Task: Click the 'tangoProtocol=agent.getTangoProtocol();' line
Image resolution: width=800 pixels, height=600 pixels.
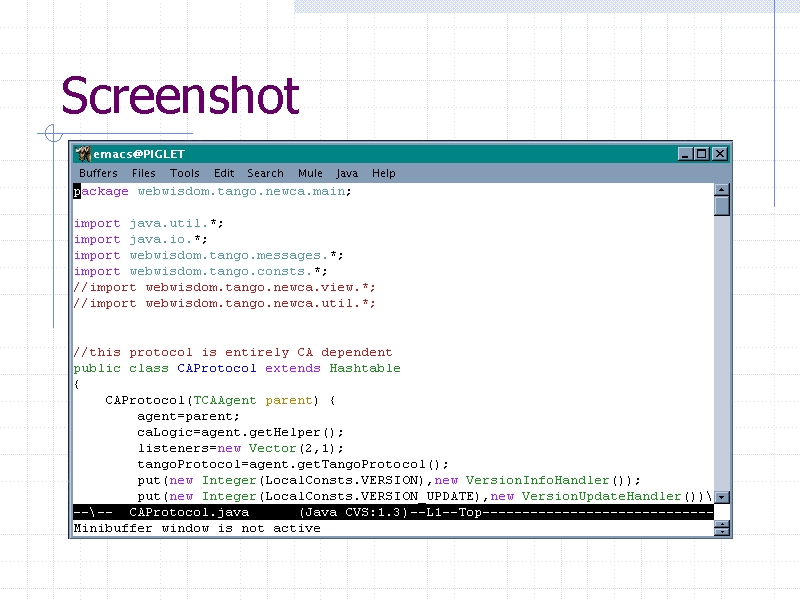Action: pos(293,464)
